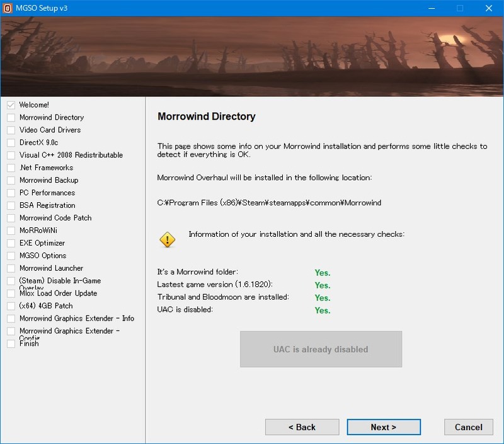This screenshot has width=504, height=444.
Task: Click Yes next to 'It's a Morrowind folder'
Action: tap(323, 273)
